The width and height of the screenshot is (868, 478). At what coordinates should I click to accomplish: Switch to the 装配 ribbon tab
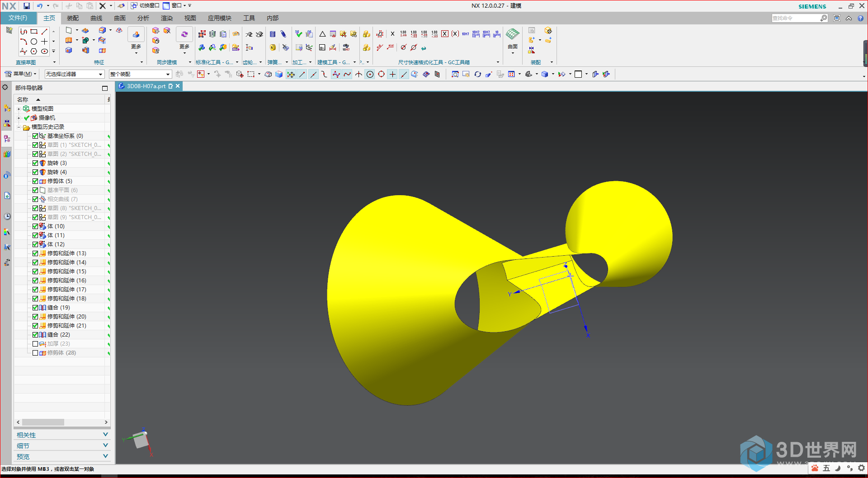pyautogui.click(x=73, y=18)
